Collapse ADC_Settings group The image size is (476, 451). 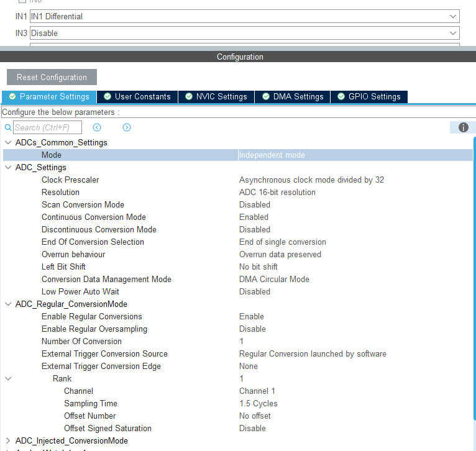[x=8, y=168]
